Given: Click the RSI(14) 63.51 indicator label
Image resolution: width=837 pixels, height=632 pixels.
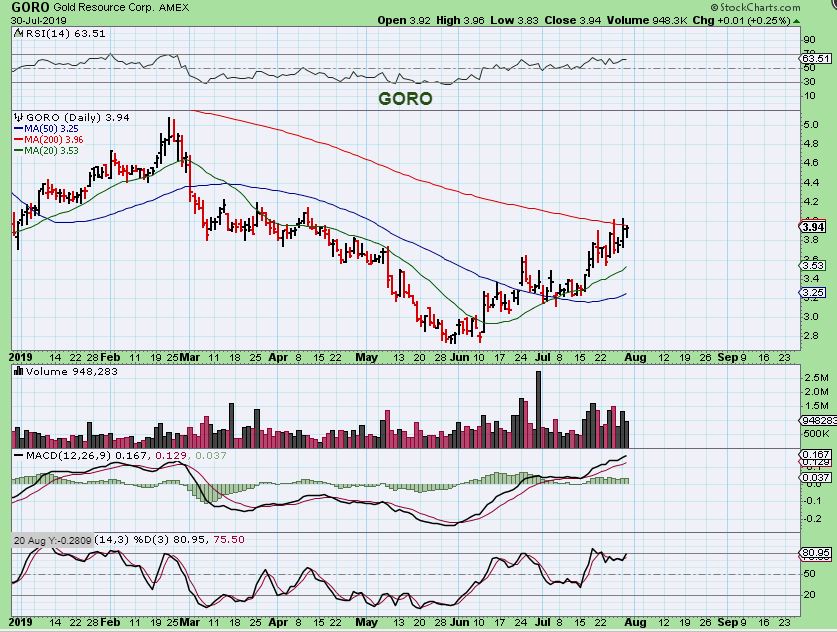Looking at the screenshot, I should click(64, 34).
